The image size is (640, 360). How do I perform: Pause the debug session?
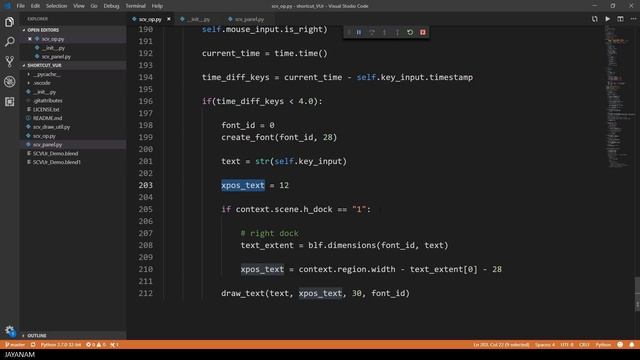tap(359, 32)
